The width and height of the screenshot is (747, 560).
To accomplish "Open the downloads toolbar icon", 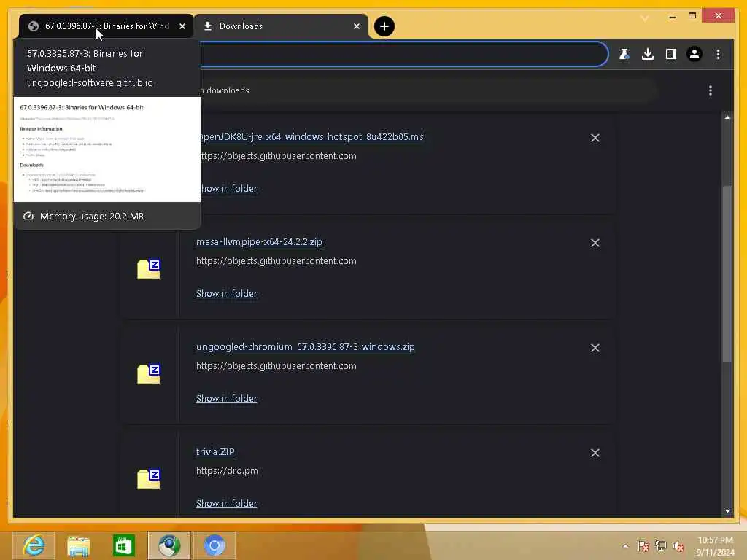I will pyautogui.click(x=648, y=54).
